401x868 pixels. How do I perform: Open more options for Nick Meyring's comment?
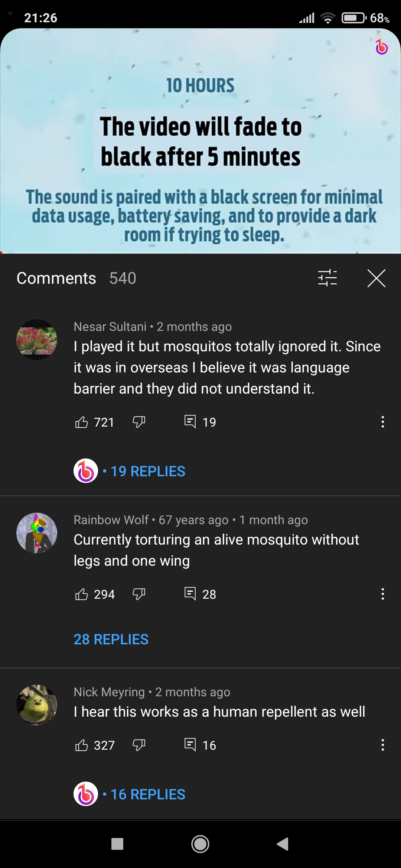[382, 745]
